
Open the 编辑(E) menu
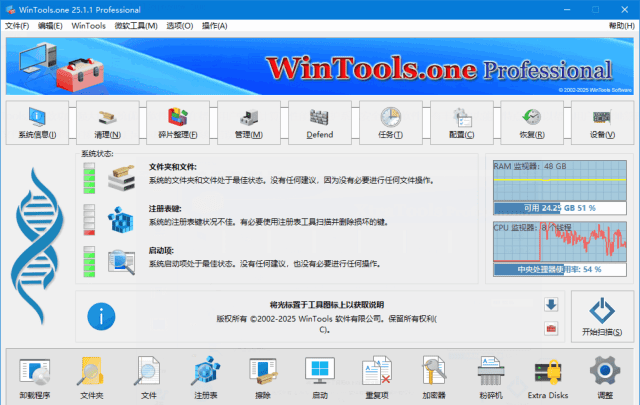(50, 26)
